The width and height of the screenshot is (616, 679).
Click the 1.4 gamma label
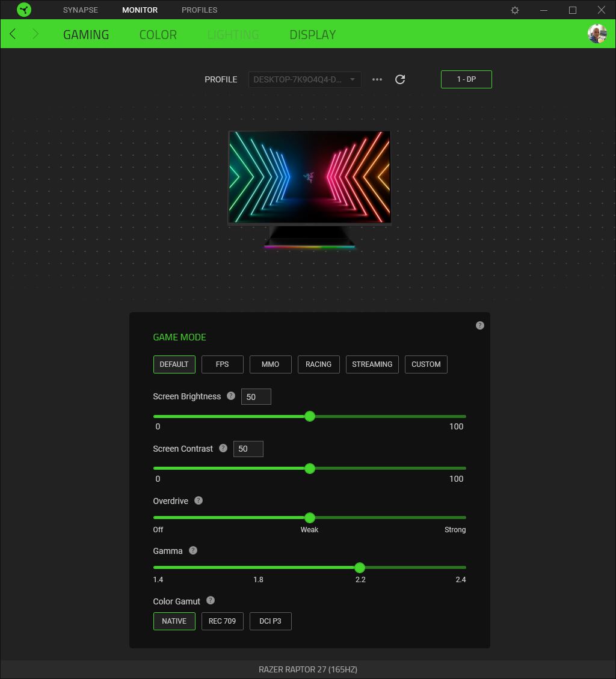pos(158,579)
